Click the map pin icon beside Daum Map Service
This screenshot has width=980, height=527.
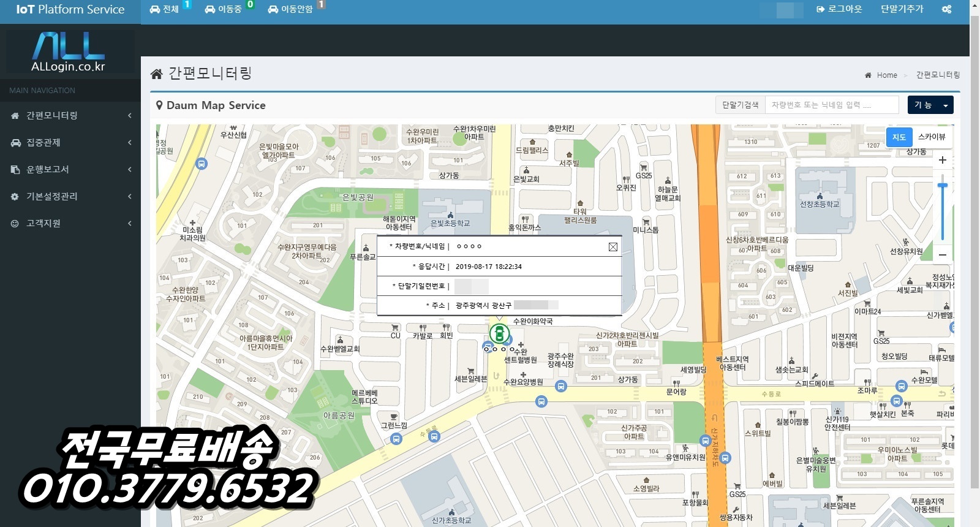coord(159,105)
